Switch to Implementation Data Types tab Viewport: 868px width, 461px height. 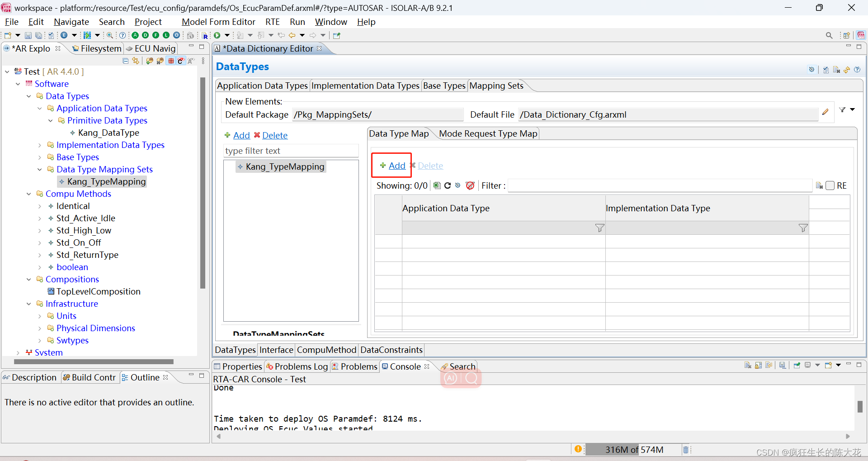(x=365, y=86)
